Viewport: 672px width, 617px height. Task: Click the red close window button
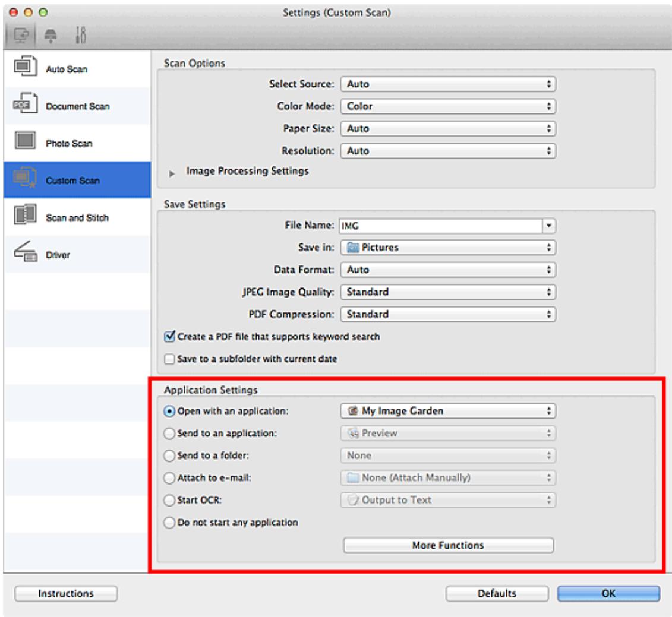click(x=14, y=12)
